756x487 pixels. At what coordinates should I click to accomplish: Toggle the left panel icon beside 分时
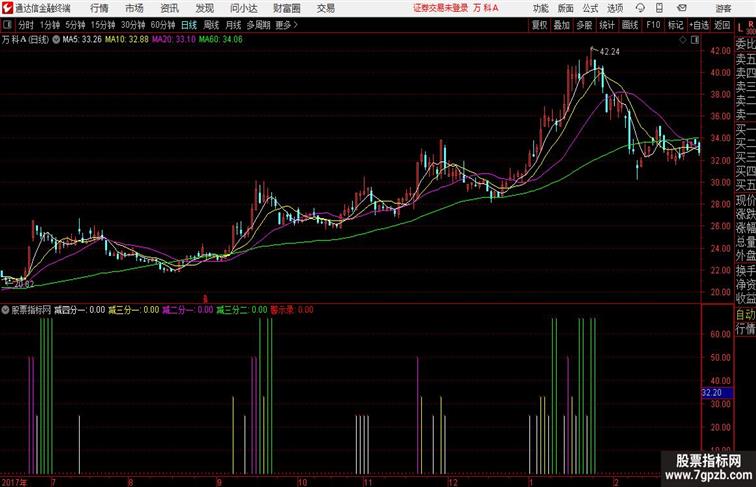pos(7,25)
